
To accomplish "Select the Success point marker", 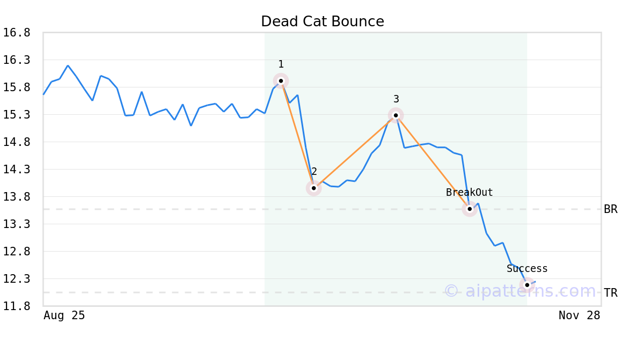I will [527, 285].
